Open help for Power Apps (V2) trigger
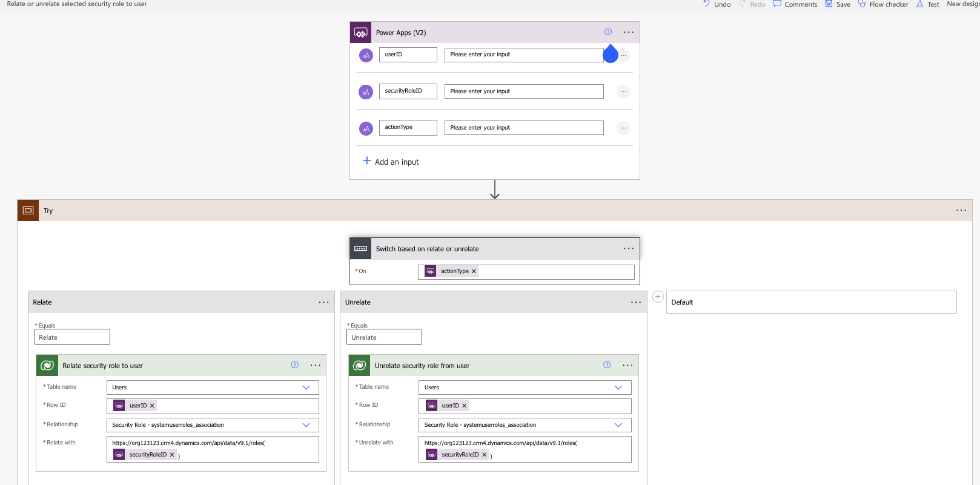The width and height of the screenshot is (980, 485). pos(608,32)
